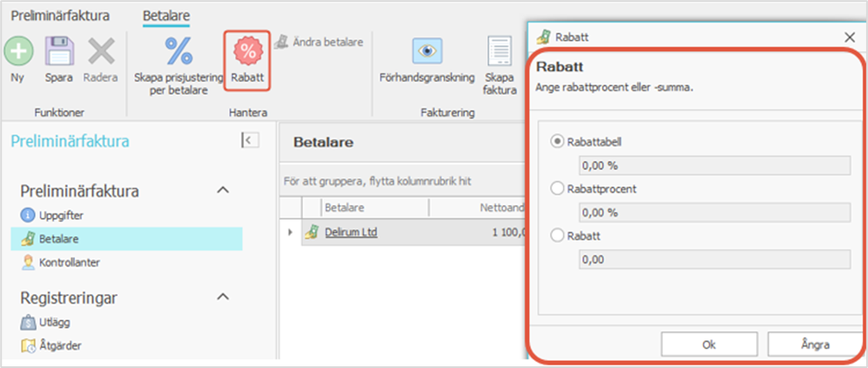Click the Spara floppy disk icon

pyautogui.click(x=59, y=52)
